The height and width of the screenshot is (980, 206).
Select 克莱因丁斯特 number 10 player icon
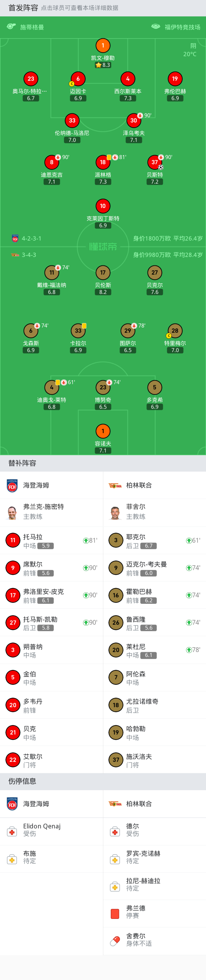click(103, 206)
